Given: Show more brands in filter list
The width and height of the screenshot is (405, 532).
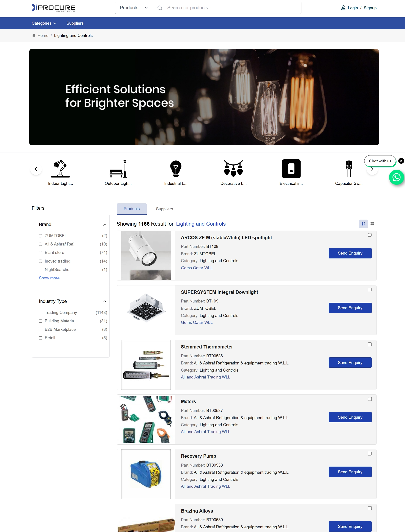Looking at the screenshot, I should (x=49, y=278).
